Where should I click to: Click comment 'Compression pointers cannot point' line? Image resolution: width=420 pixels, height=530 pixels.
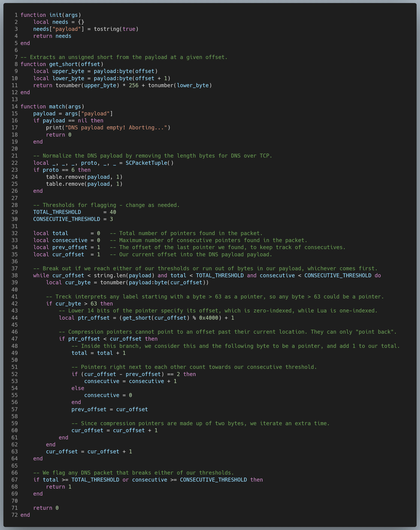[x=228, y=332]
